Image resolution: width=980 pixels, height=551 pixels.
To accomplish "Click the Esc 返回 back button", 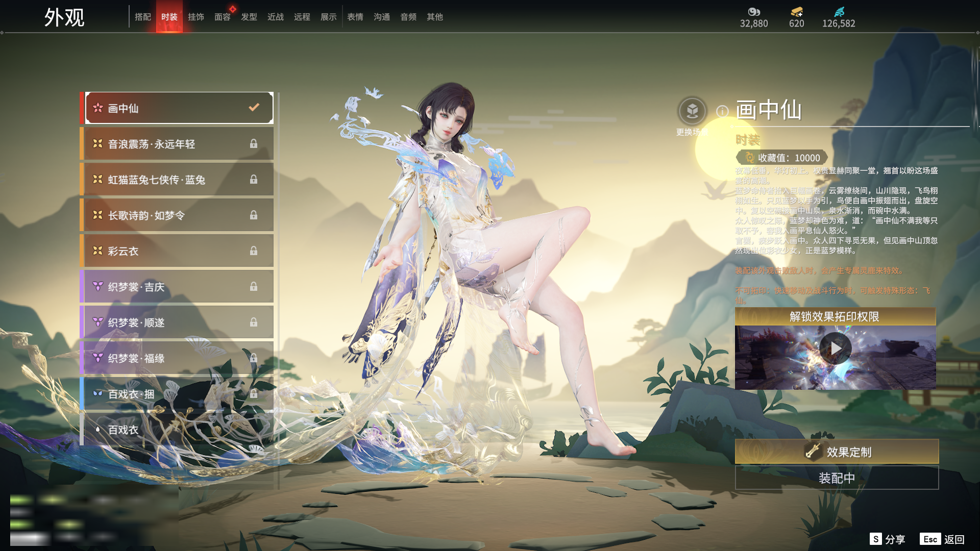I will [942, 539].
